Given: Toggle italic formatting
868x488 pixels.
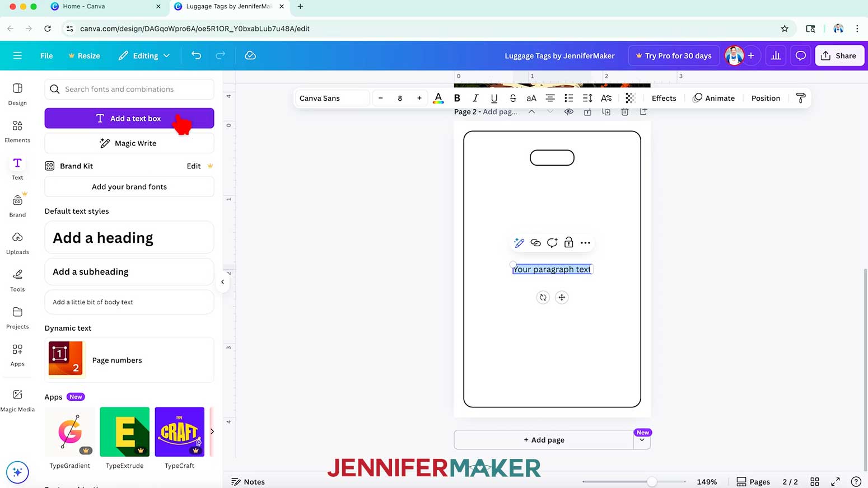Looking at the screenshot, I should 475,98.
